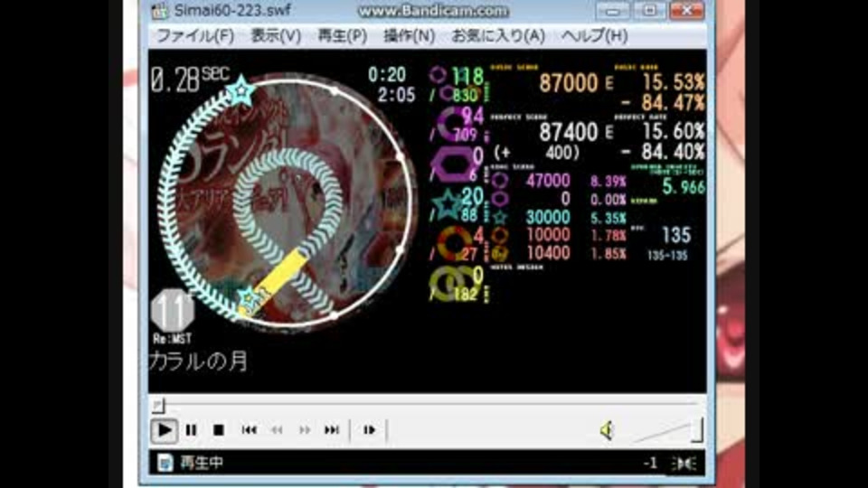The height and width of the screenshot is (488, 868).
Task: Skip to previous track
Action: [250, 430]
